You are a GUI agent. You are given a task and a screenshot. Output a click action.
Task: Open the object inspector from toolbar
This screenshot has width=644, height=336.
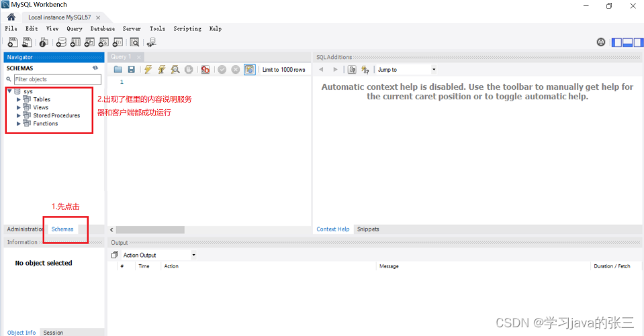tap(44, 42)
